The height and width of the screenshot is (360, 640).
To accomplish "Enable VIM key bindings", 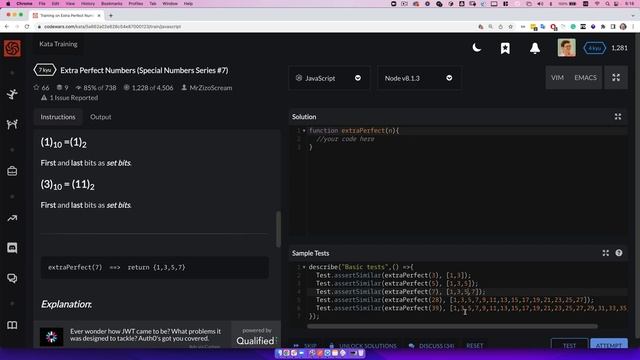I will [x=557, y=78].
